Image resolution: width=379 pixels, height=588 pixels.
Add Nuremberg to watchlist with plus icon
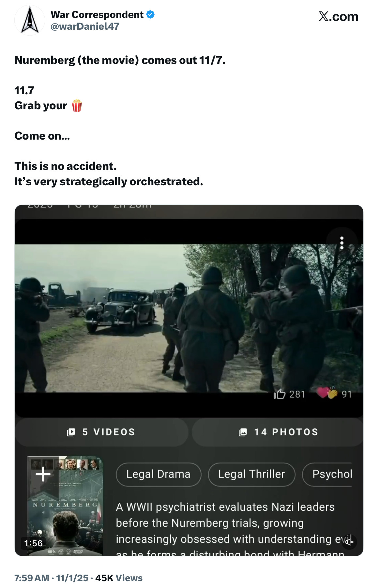[43, 474]
